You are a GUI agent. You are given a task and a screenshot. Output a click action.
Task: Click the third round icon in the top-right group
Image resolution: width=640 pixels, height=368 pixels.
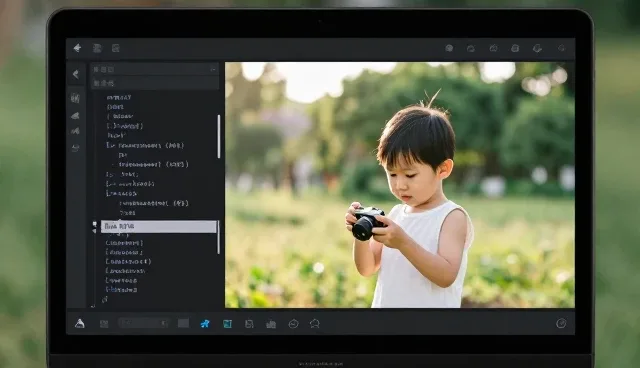tap(493, 48)
